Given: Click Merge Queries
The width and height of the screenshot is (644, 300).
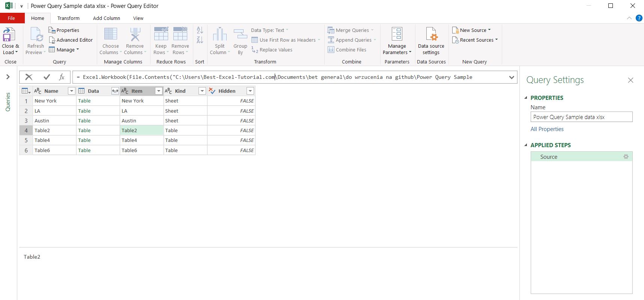Looking at the screenshot, I should 351,30.
